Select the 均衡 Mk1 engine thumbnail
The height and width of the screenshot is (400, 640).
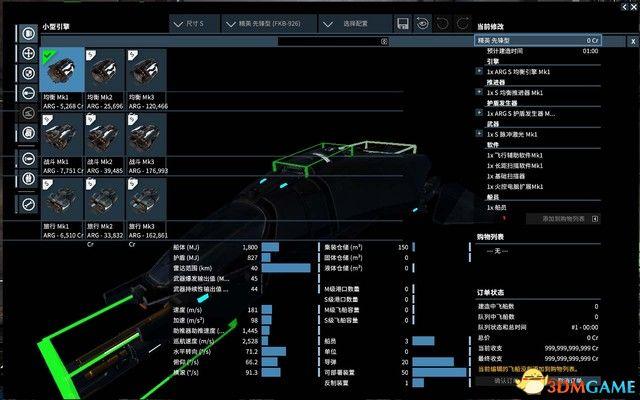[62, 70]
